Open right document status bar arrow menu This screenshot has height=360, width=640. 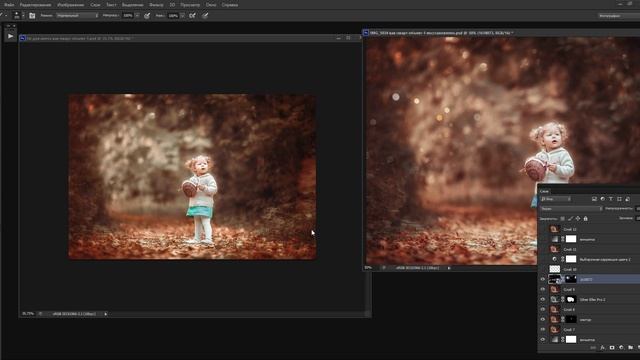(449, 268)
